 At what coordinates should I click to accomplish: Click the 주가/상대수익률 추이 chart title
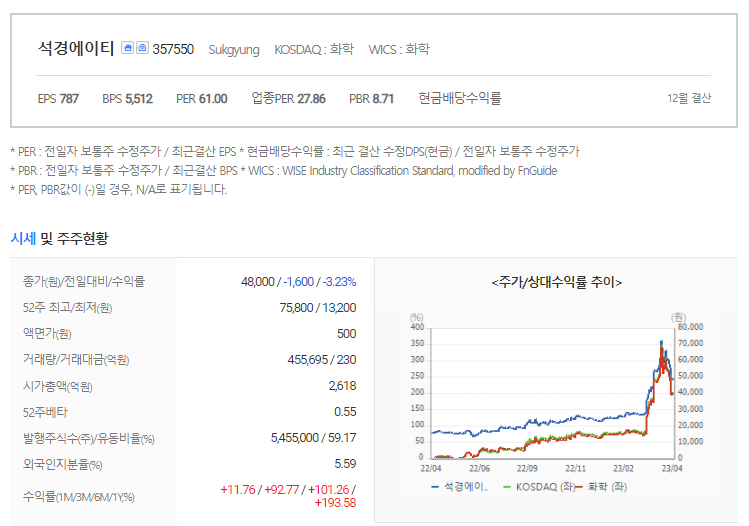[x=556, y=282]
